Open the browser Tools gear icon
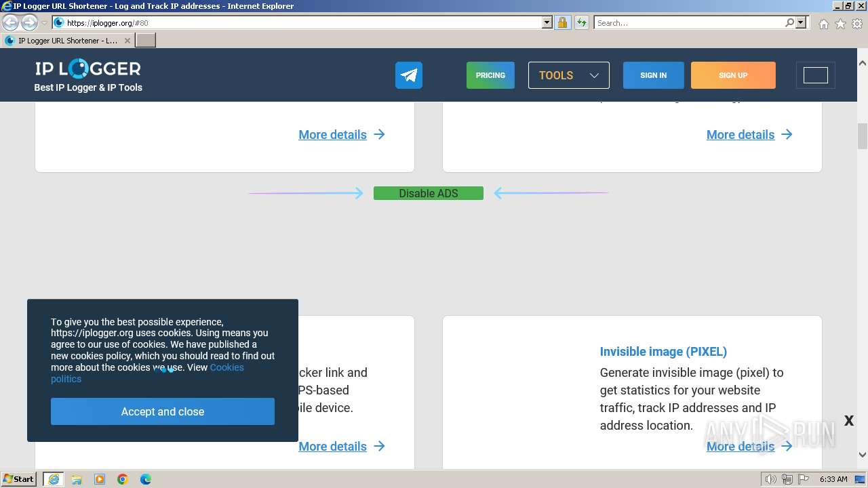Image resolution: width=868 pixels, height=488 pixels. tap(857, 24)
